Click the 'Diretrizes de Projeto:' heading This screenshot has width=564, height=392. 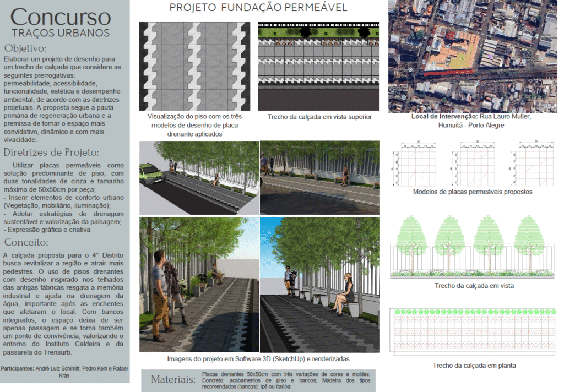click(51, 153)
